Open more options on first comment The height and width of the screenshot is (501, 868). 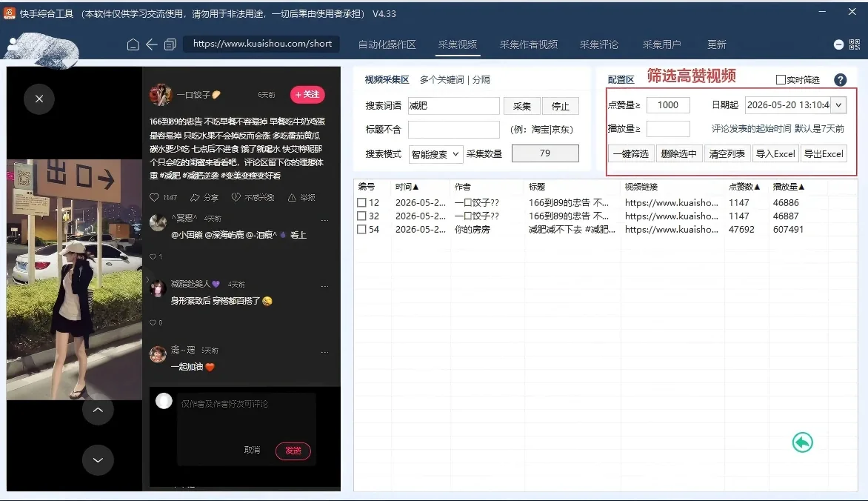tap(325, 220)
